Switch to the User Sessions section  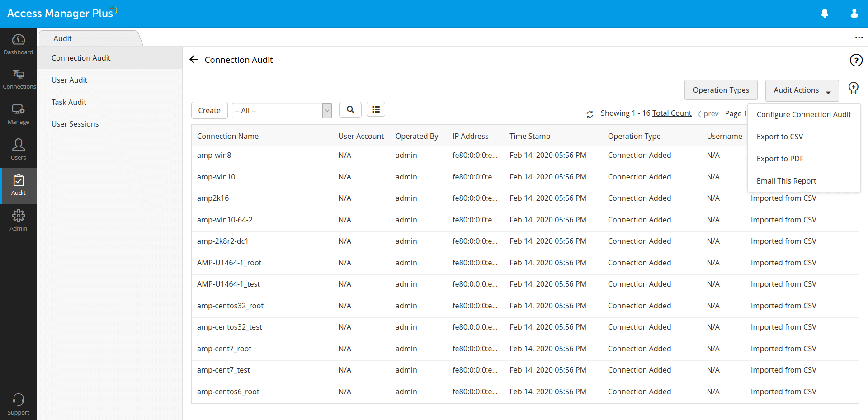(75, 123)
